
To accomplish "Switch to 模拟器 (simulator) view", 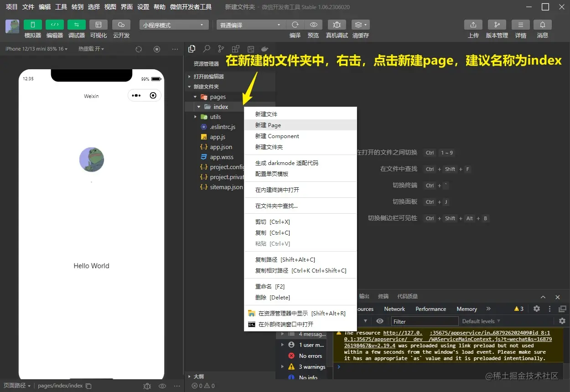I will point(32,25).
